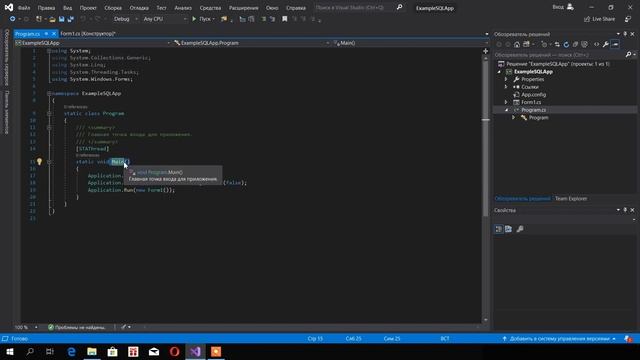This screenshot has width=640, height=360.
Task: Click the bookmark toggle toolbar icon
Action: (x=284, y=19)
